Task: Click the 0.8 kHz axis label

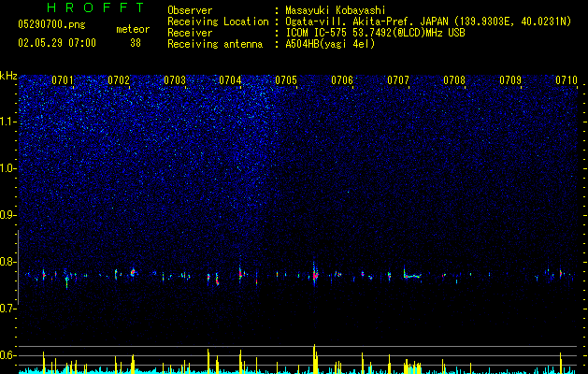Action: [x=7, y=262]
